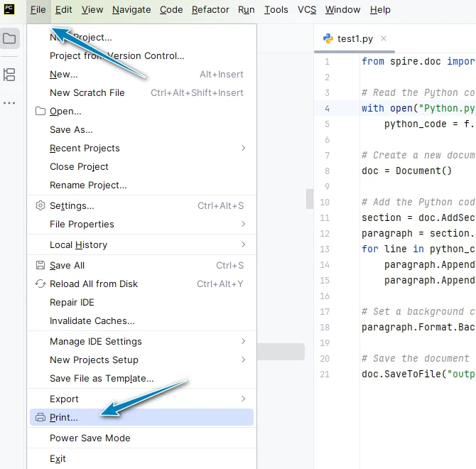Open the Manage IDE Settings submenu
The height and width of the screenshot is (469, 476).
click(96, 342)
